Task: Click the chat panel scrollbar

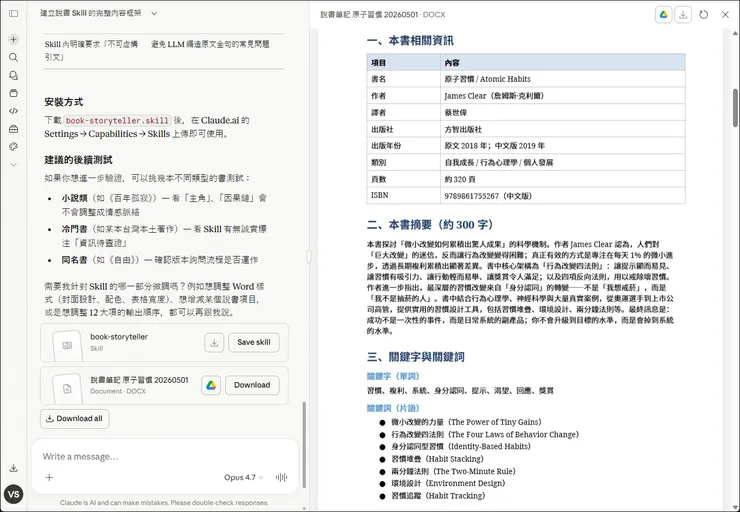Action: pyautogui.click(x=304, y=445)
